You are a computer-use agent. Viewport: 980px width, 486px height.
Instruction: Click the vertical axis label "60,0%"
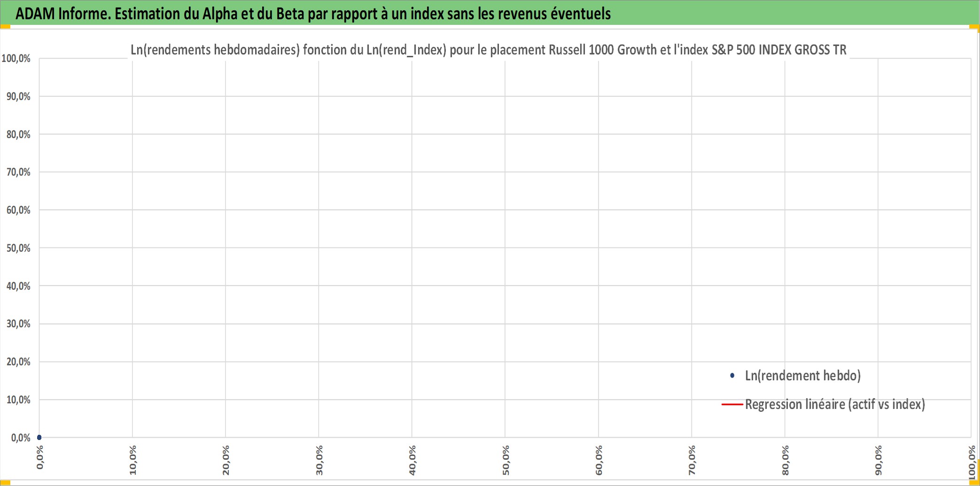[18, 210]
